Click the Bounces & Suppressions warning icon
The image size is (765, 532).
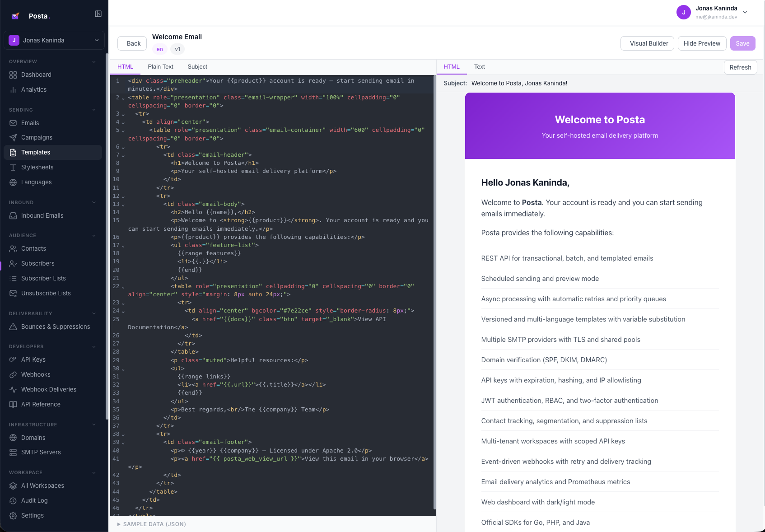click(13, 327)
